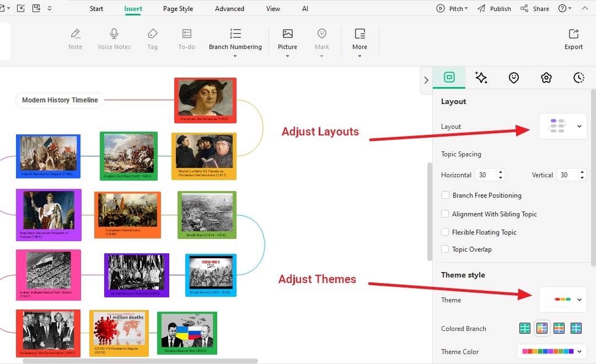Screen dimensions: 596x364
Task: Open the help question mark icon
Action: (x=562, y=8)
